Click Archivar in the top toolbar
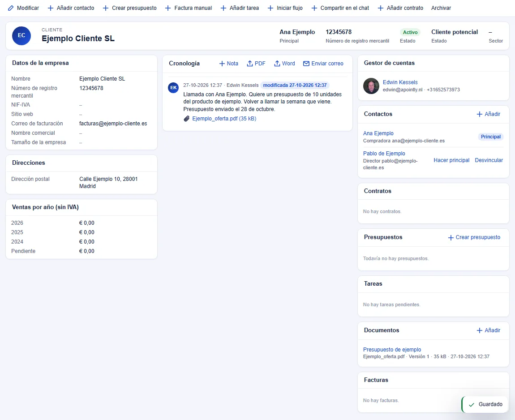 [441, 8]
